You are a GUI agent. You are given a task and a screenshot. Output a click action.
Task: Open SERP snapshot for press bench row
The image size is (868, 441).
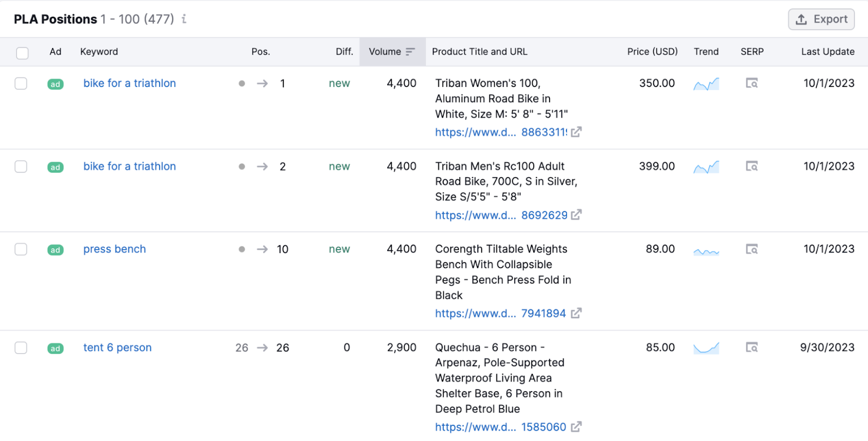tap(751, 249)
